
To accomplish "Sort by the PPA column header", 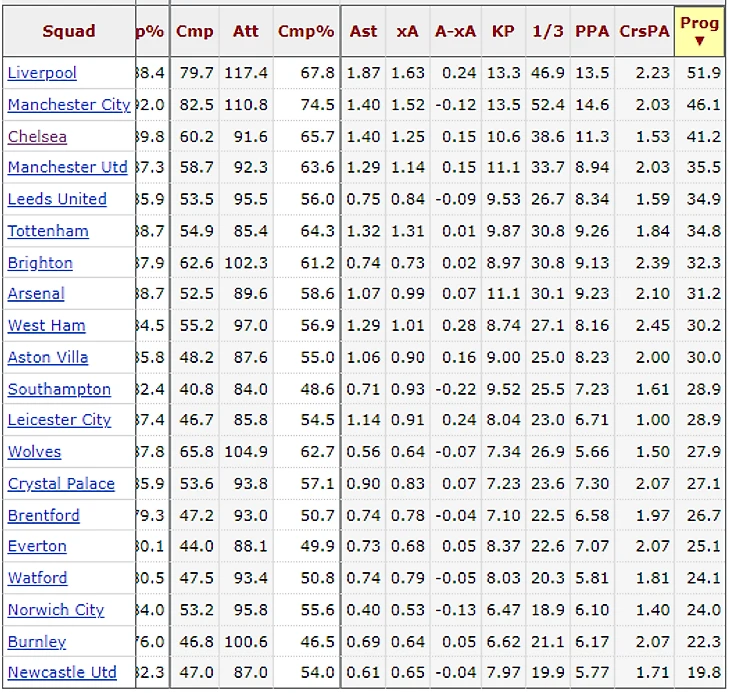I will click(592, 31).
